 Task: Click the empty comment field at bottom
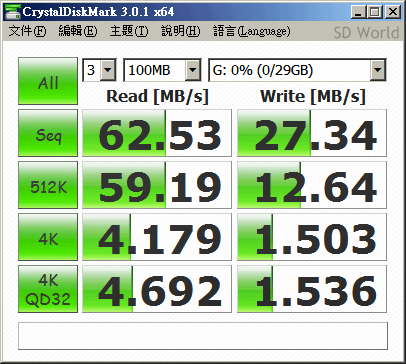coord(203,336)
